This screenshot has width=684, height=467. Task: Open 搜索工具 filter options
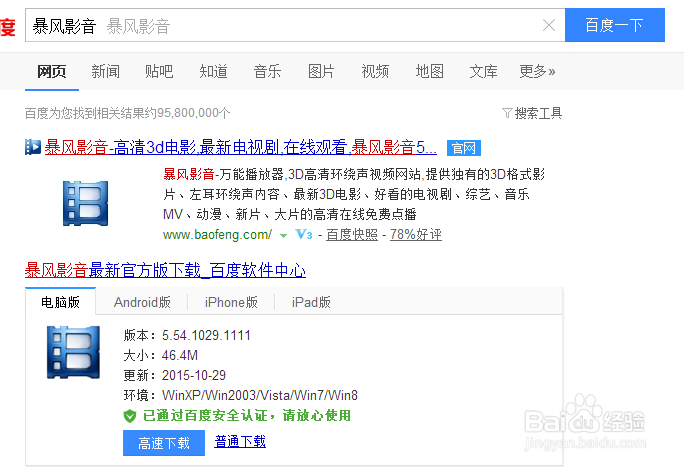(532, 113)
